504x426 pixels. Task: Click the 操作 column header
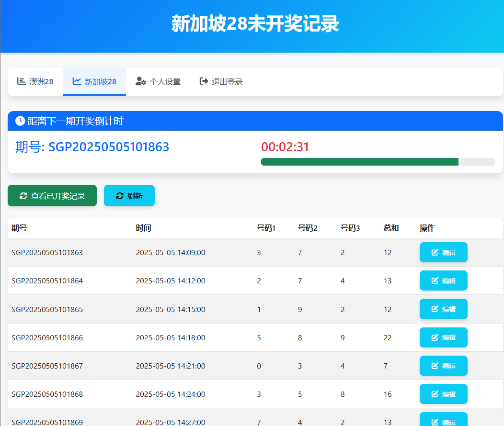[427, 228]
